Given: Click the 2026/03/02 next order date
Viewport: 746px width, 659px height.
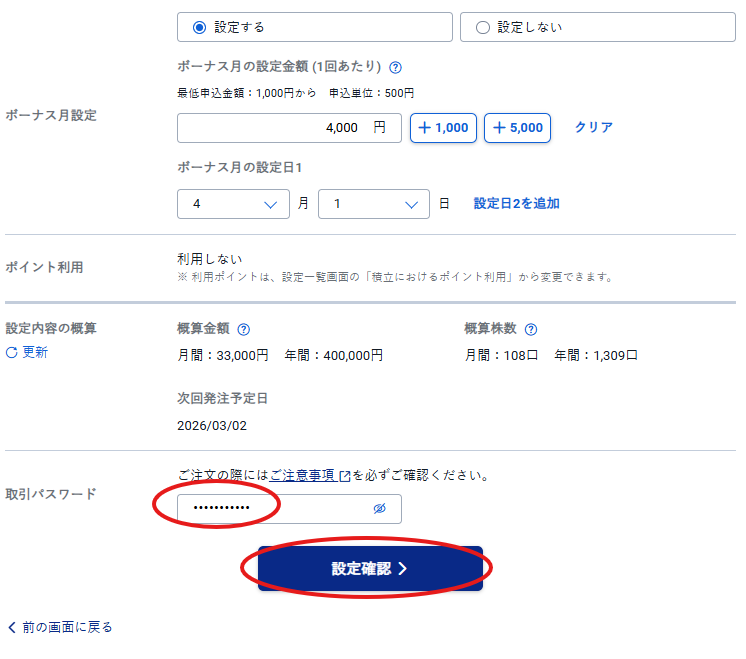Looking at the screenshot, I should (x=212, y=425).
